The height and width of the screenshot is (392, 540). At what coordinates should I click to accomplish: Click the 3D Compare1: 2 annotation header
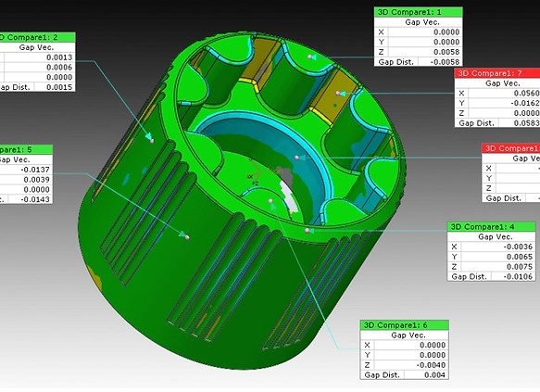37,37
